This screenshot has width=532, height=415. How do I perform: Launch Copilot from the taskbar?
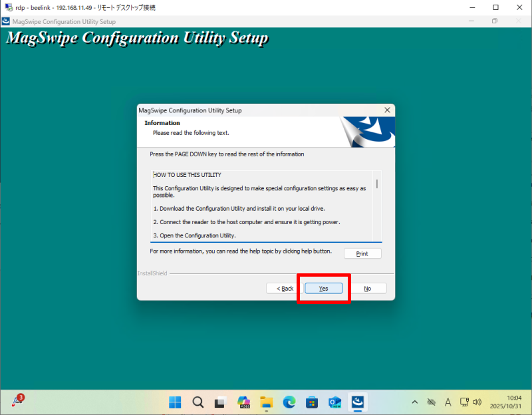point(243,402)
